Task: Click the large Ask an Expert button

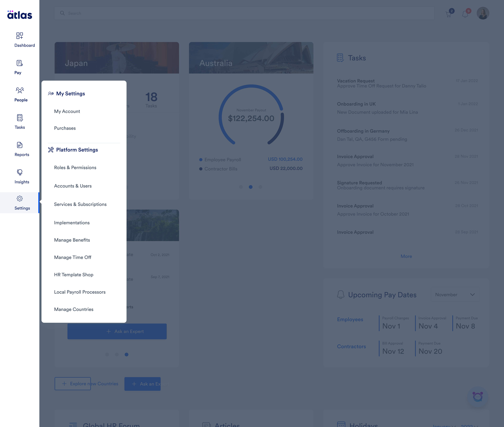Action: (x=117, y=331)
